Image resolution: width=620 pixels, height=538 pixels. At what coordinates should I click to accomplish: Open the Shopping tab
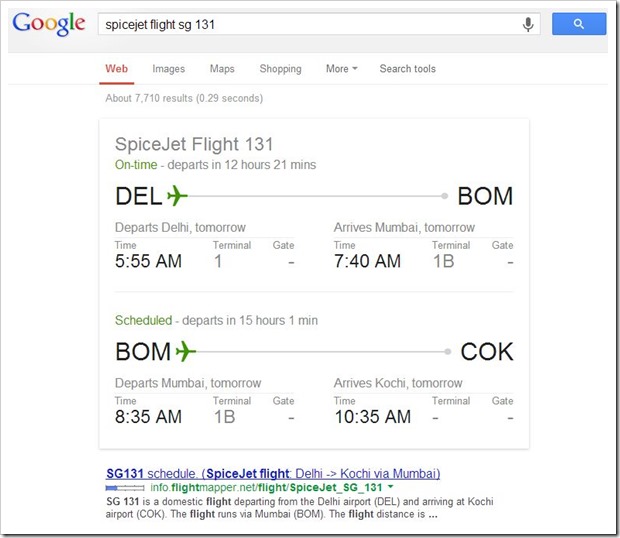(280, 69)
